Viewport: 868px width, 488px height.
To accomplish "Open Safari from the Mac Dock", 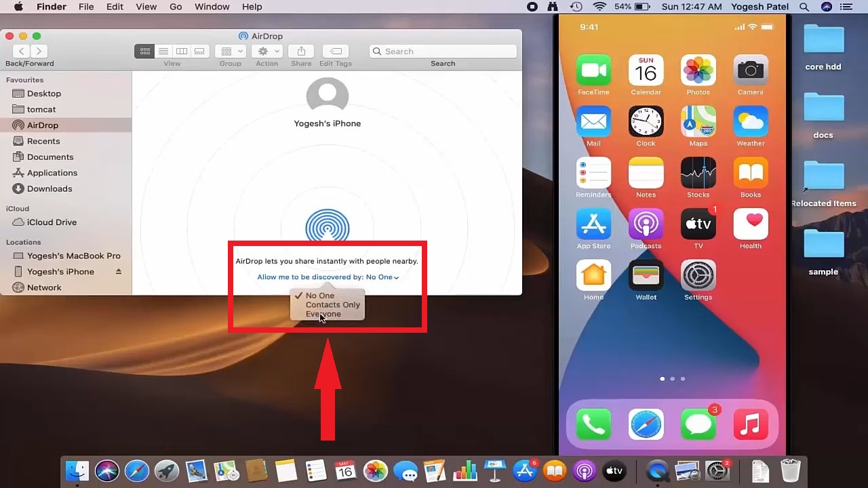I will (136, 470).
